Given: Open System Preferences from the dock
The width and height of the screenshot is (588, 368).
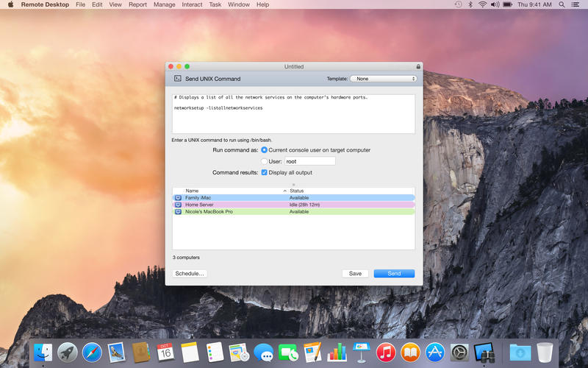Looking at the screenshot, I should point(459,352).
